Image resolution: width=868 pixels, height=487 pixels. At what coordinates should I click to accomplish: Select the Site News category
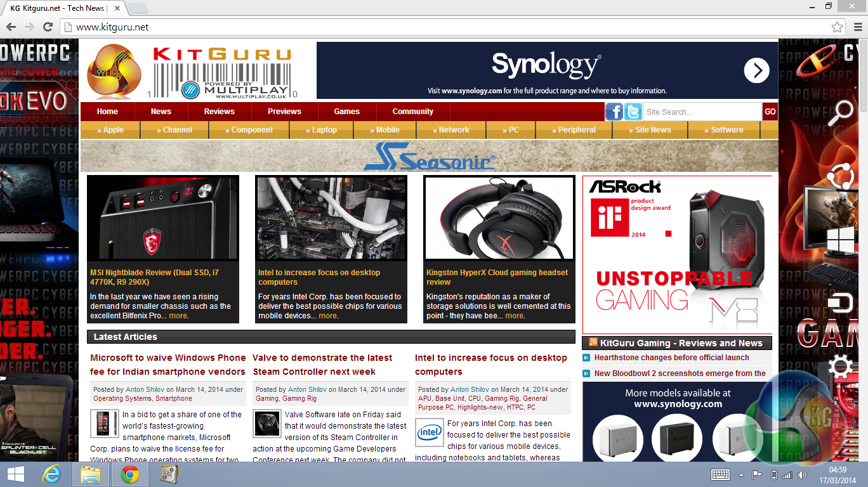point(650,130)
